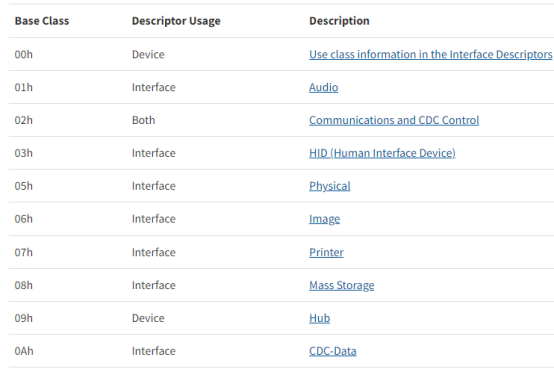The image size is (554, 369).
Task: Click the Descriptor Usage column header
Action: click(x=176, y=21)
